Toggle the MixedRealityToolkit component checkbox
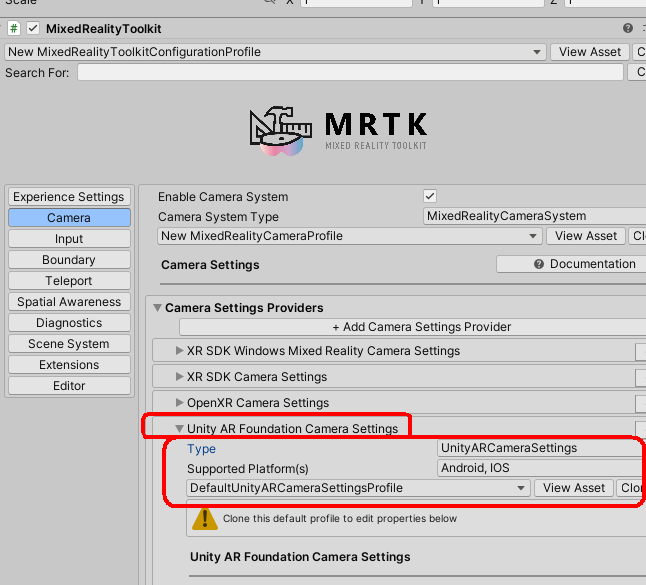This screenshot has width=646, height=585. click(33, 28)
